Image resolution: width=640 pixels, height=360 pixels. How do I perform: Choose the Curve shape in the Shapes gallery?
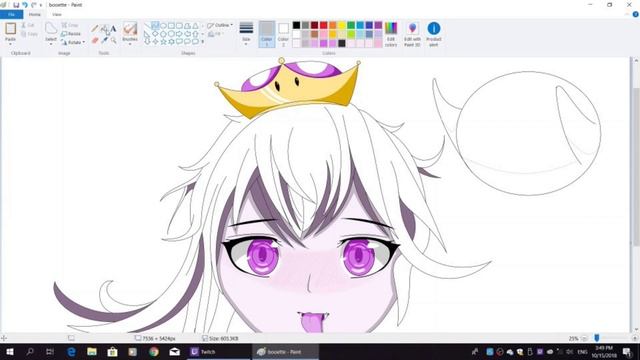click(x=155, y=26)
